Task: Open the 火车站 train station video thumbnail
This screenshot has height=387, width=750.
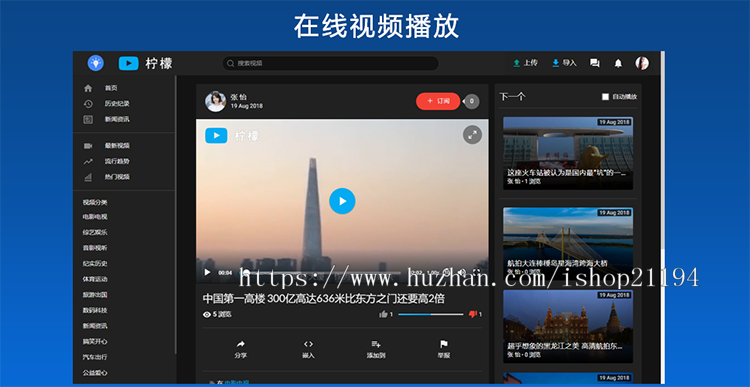Action: [x=568, y=153]
